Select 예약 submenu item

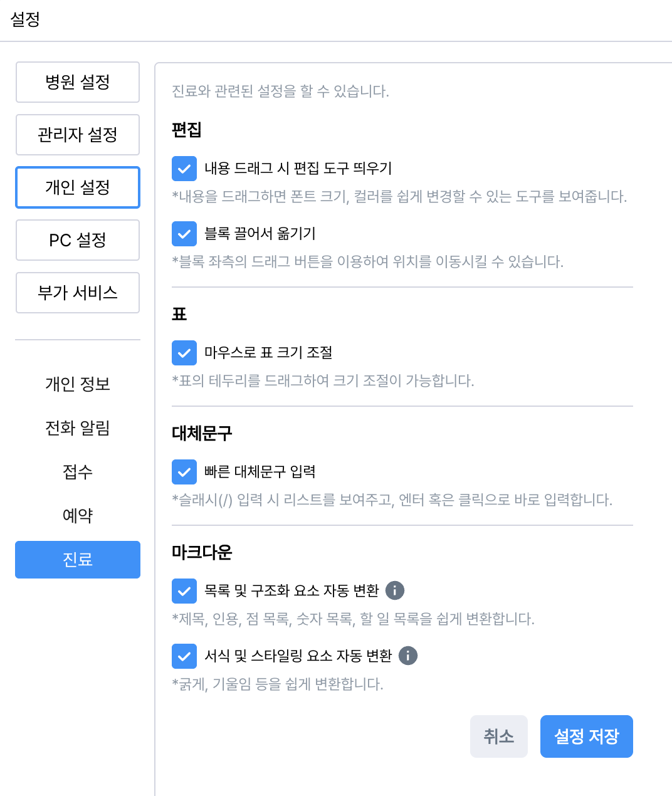pyautogui.click(x=78, y=516)
